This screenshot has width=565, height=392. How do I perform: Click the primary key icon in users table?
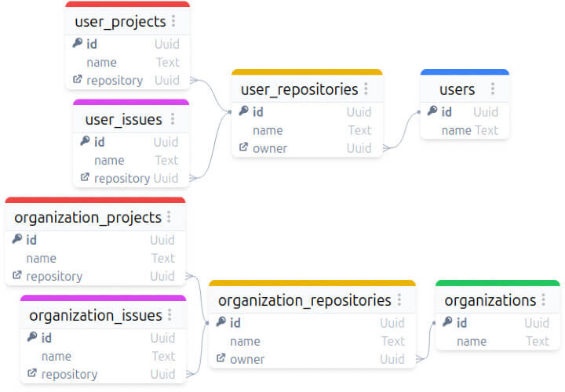point(432,112)
